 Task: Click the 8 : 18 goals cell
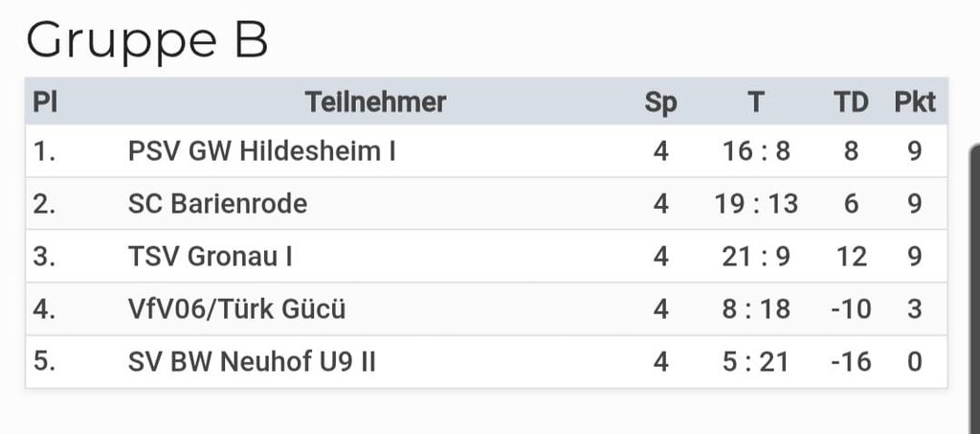tap(756, 308)
